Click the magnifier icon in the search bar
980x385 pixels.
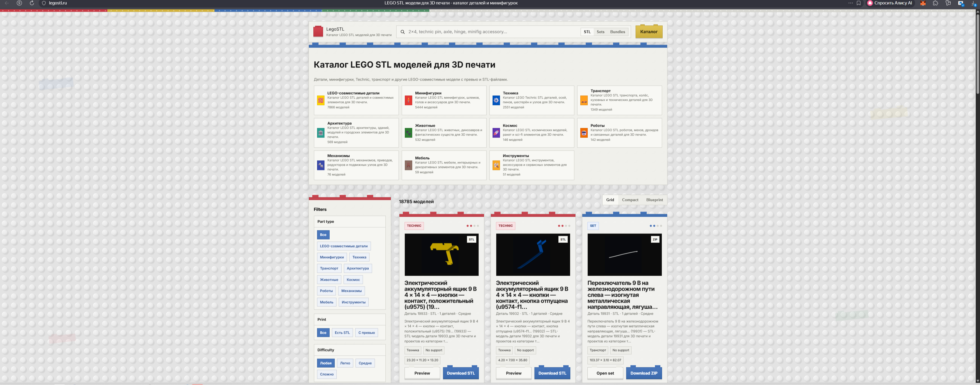[403, 32]
